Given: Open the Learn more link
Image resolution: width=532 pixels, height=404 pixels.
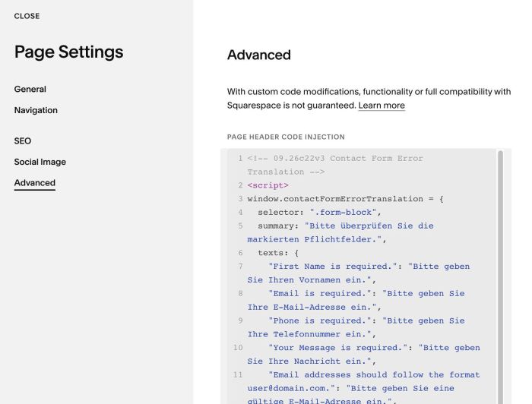Looking at the screenshot, I should pyautogui.click(x=382, y=106).
